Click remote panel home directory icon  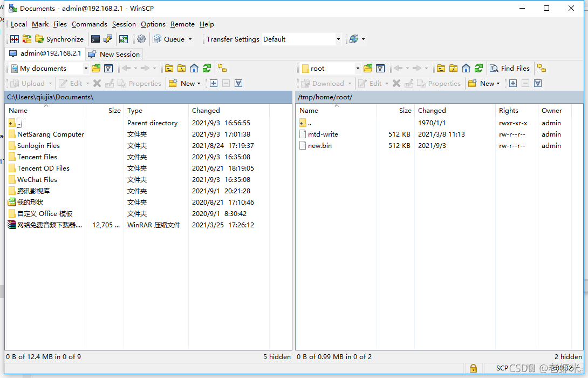pos(466,69)
